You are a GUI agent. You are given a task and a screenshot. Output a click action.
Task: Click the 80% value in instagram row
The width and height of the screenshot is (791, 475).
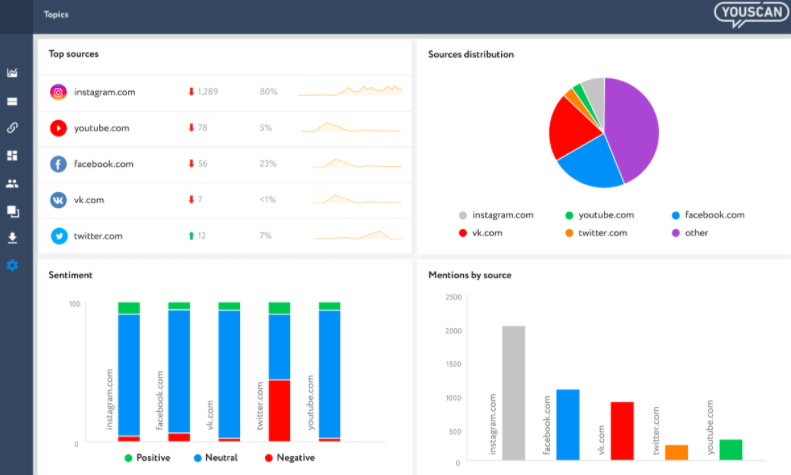tap(268, 92)
